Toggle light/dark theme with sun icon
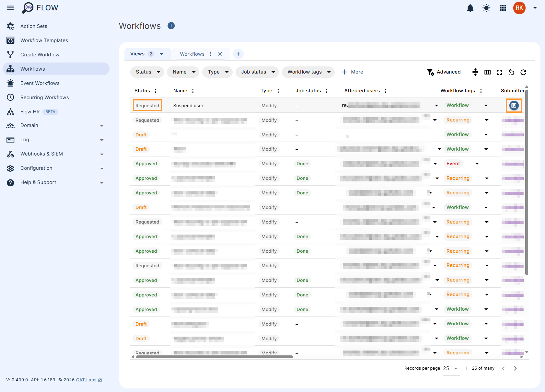Image resolution: width=545 pixels, height=392 pixels. click(486, 8)
